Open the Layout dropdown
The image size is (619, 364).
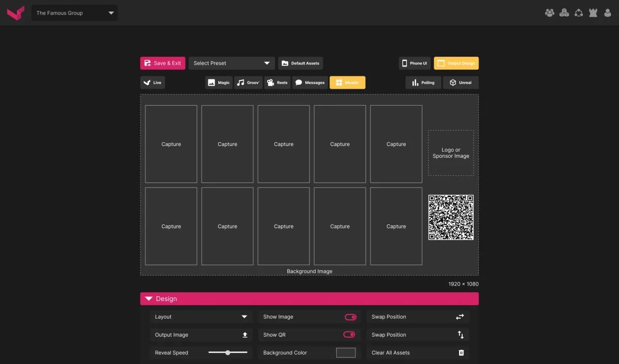[201, 317]
